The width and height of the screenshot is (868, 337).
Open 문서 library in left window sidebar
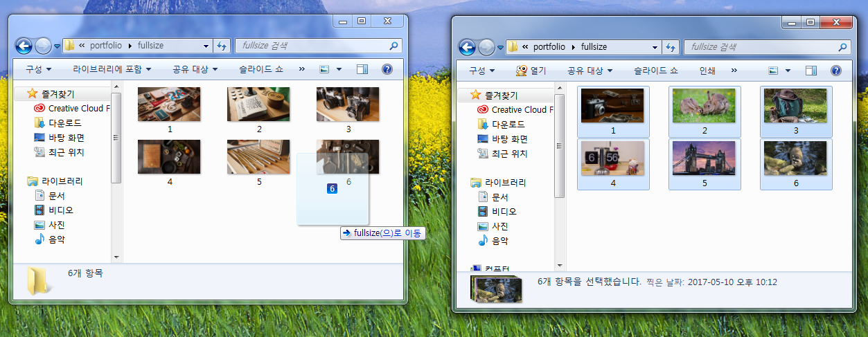(x=58, y=196)
